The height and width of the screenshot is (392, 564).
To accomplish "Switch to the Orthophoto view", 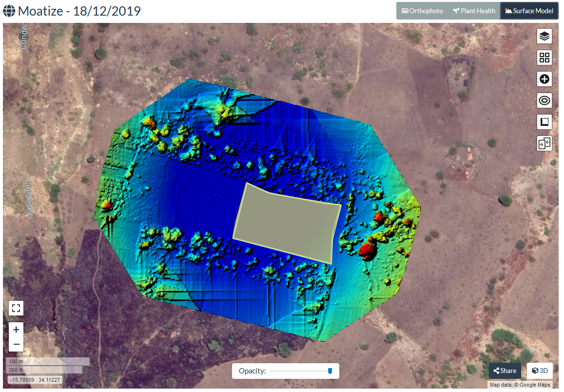I will (422, 11).
